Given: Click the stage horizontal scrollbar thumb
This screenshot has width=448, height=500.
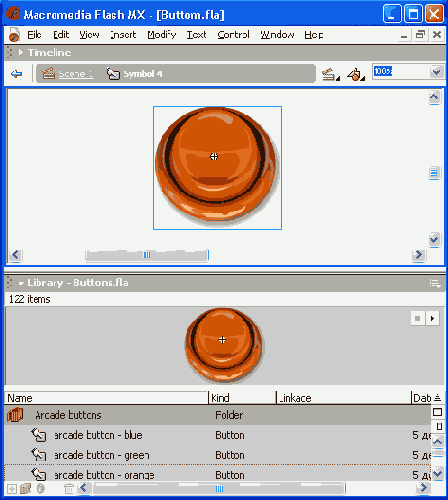Looking at the screenshot, I should pyautogui.click(x=147, y=255).
